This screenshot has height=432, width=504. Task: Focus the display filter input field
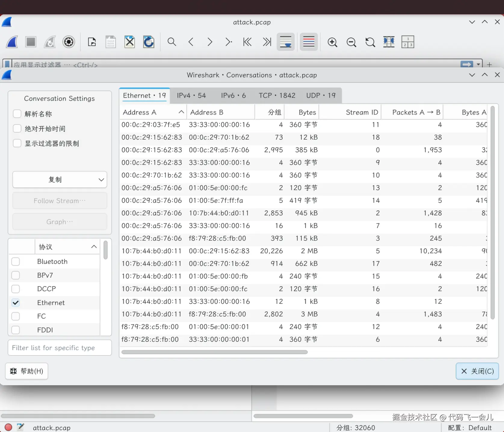pos(236,64)
